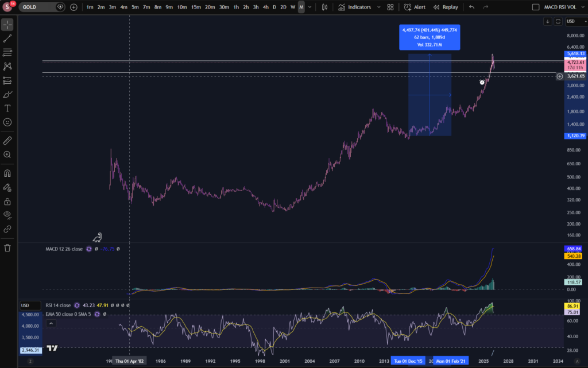The width and height of the screenshot is (588, 368).
Task: Open the forecasting and measurement tools
Action: point(7,80)
